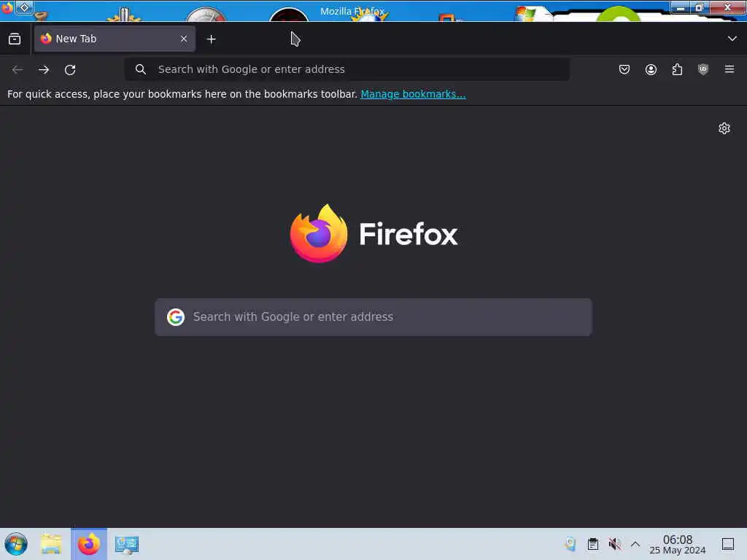
Task: Select Firefox in the taskbar
Action: click(89, 544)
